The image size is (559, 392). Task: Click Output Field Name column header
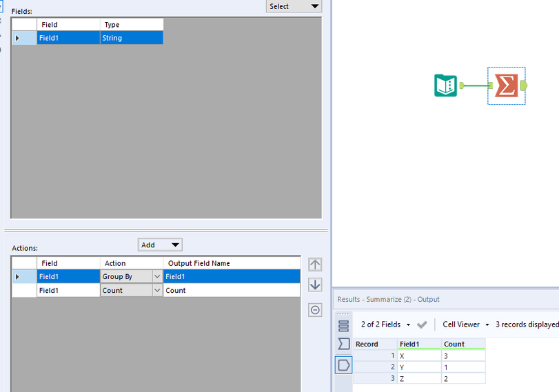click(x=232, y=263)
